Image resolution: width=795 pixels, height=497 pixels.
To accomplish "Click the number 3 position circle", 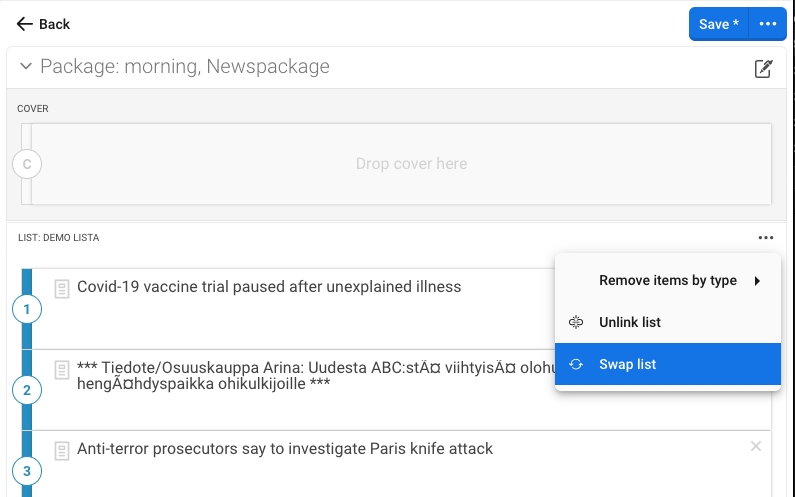I will tap(27, 471).
